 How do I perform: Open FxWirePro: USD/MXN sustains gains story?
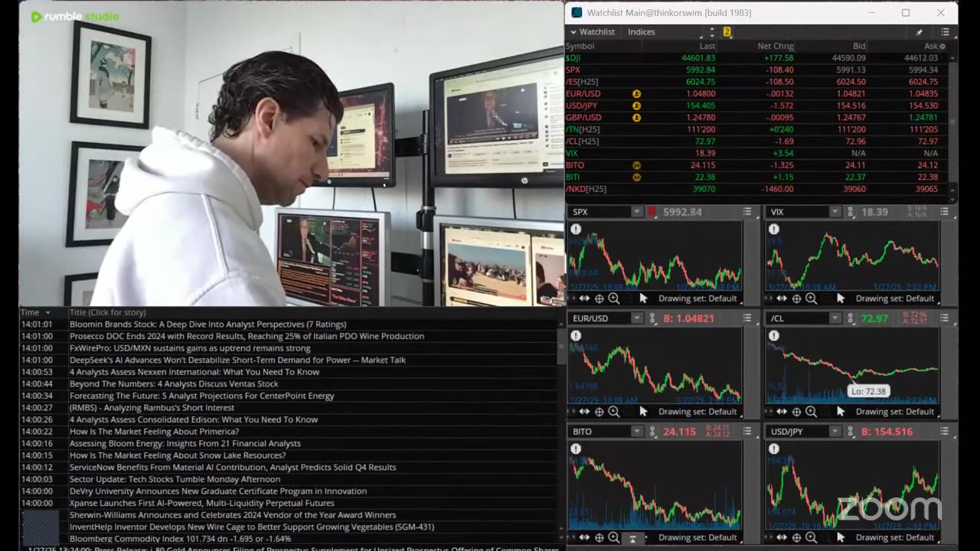point(190,348)
